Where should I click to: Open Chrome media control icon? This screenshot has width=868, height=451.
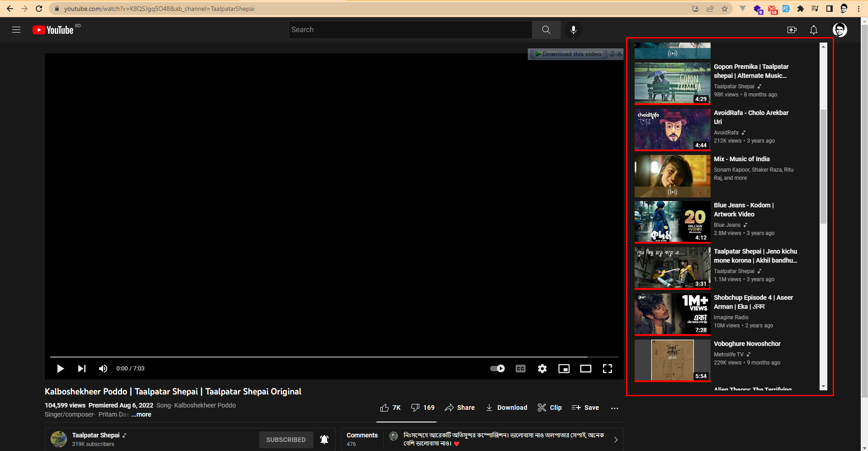pyautogui.click(x=815, y=9)
